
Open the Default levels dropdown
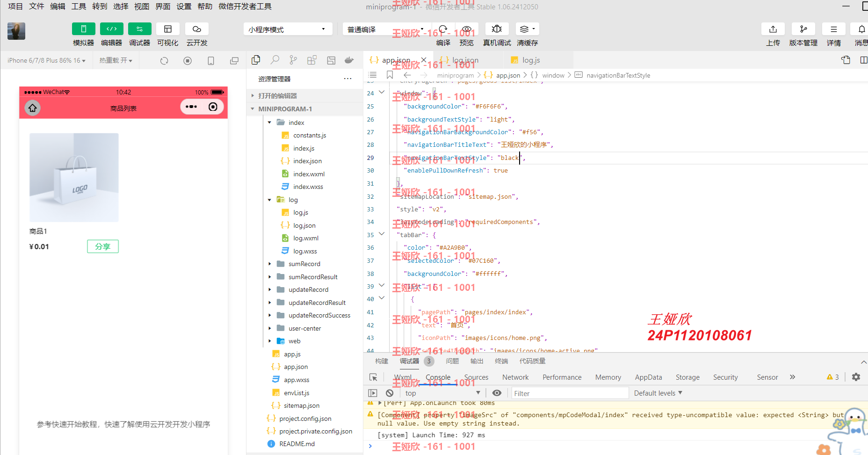pos(658,393)
